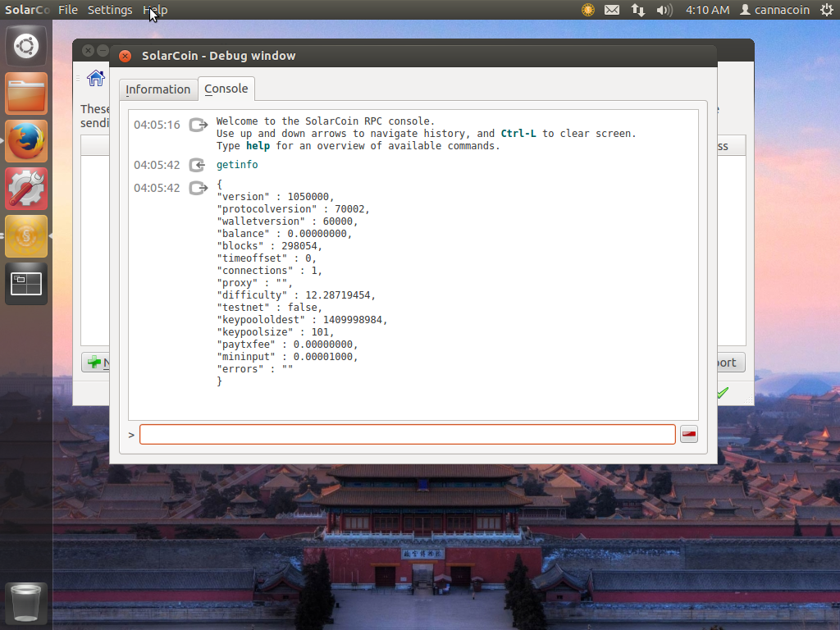Viewport: 840px width, 630px height.
Task: Click the output arrow icon beside the welcome message
Action: (199, 125)
